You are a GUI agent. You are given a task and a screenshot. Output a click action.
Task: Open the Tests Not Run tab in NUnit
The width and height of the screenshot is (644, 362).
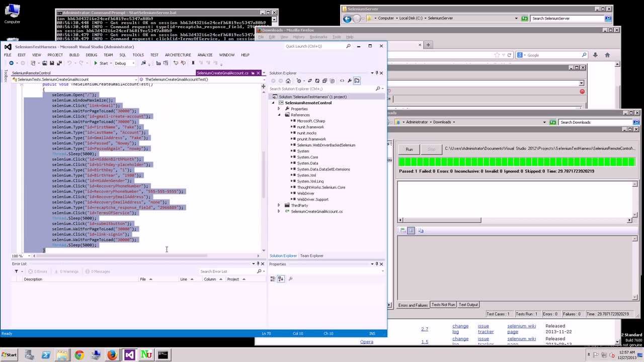(443, 305)
